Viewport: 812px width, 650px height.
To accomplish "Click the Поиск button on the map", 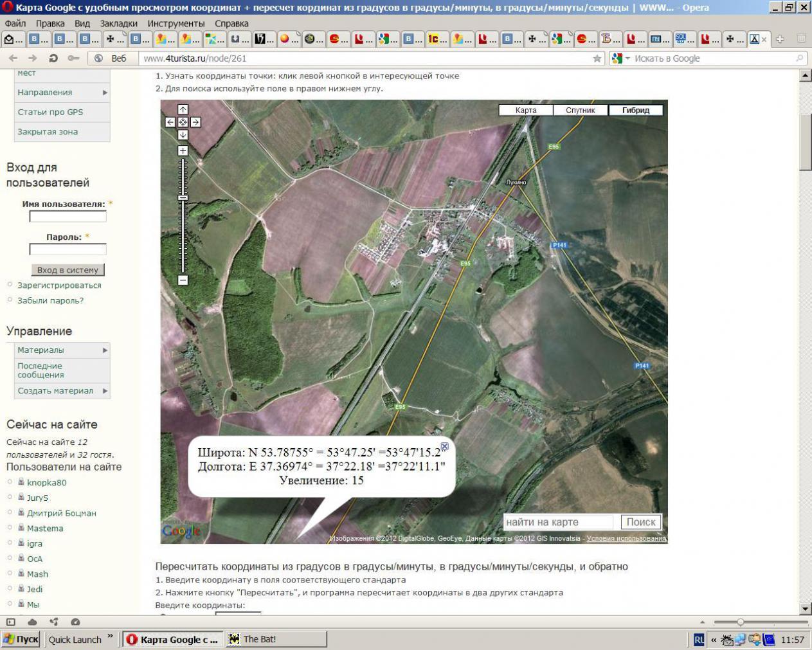I will tap(641, 522).
